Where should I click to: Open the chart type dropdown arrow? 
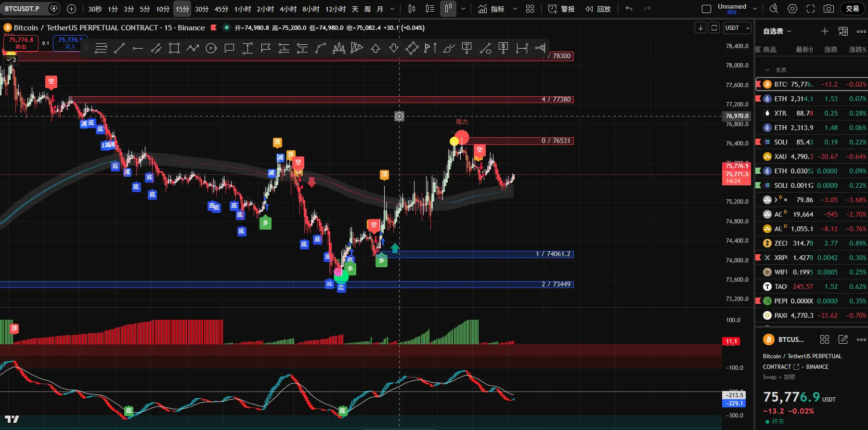[463, 9]
